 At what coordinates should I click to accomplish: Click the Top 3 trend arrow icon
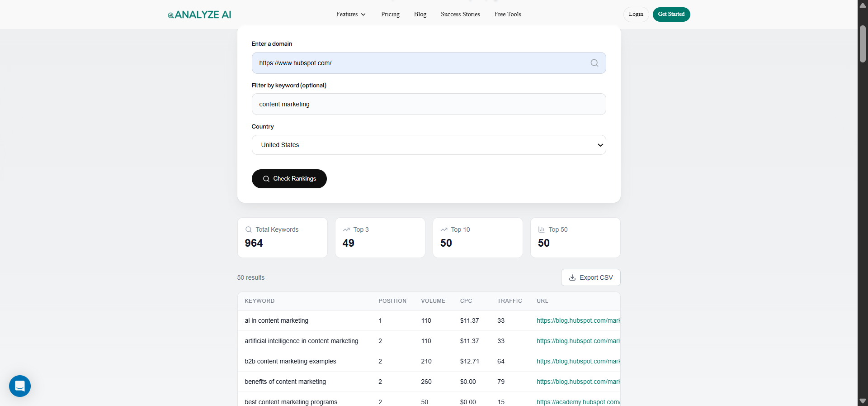[346, 229]
